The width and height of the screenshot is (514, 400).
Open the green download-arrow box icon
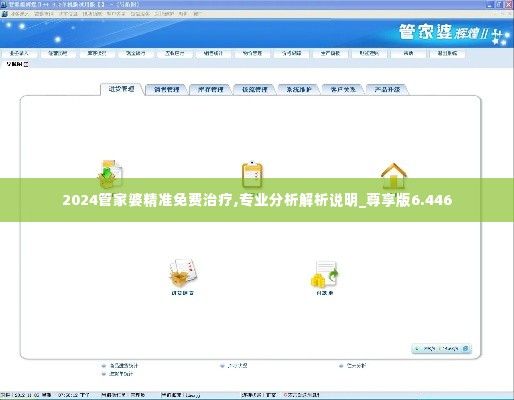coord(110,174)
